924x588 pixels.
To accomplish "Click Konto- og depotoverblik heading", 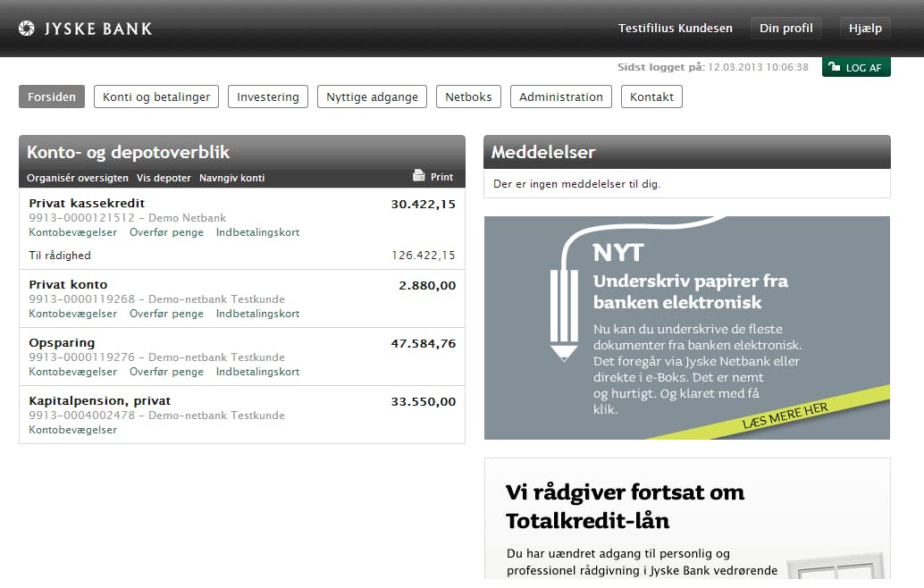I will click(129, 152).
